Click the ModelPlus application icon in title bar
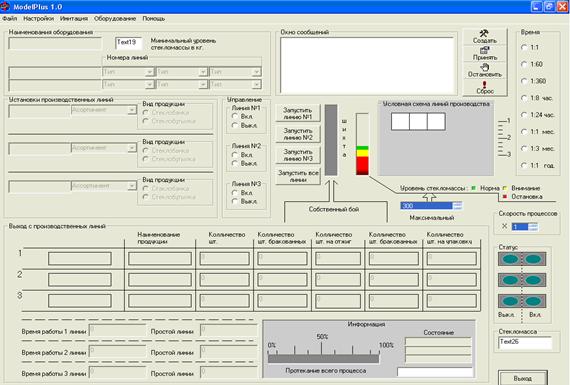Screen dimensions: 570x385 point(5,7)
